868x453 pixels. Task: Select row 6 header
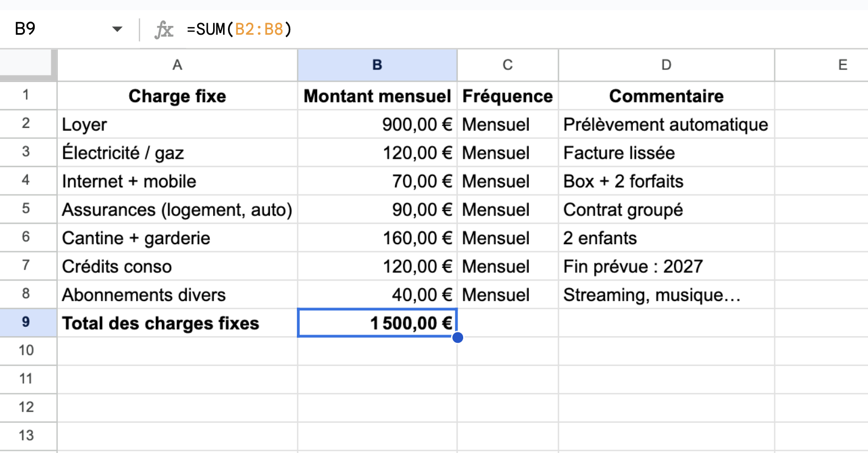point(28,238)
